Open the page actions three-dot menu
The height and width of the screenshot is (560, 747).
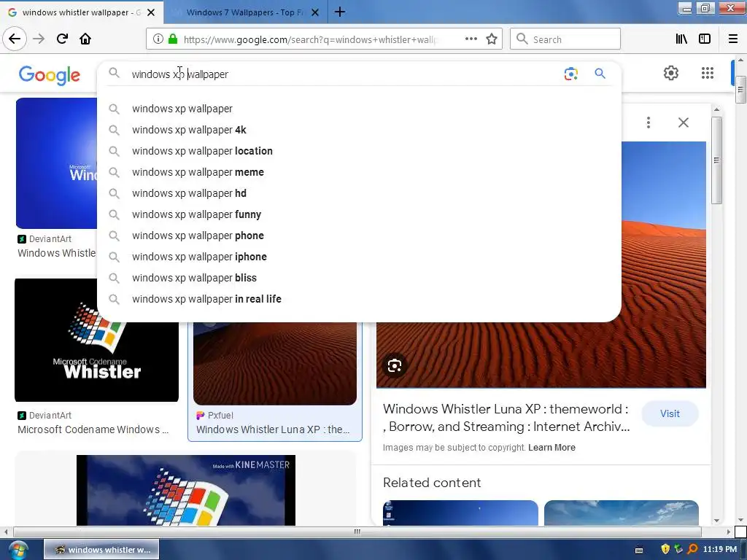pyautogui.click(x=471, y=39)
